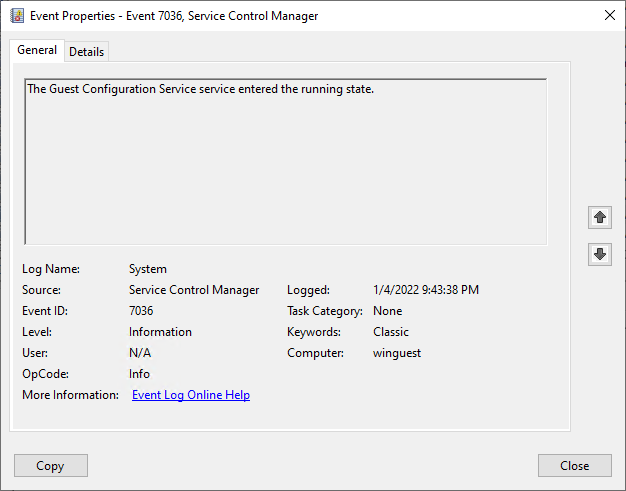The width and height of the screenshot is (626, 491).
Task: Click the Level value 'Information'
Action: (x=160, y=332)
